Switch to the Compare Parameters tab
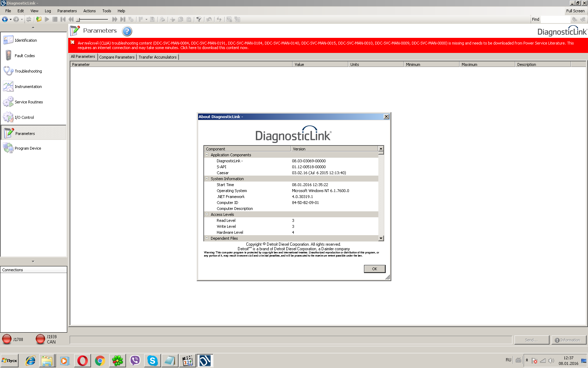 click(117, 57)
